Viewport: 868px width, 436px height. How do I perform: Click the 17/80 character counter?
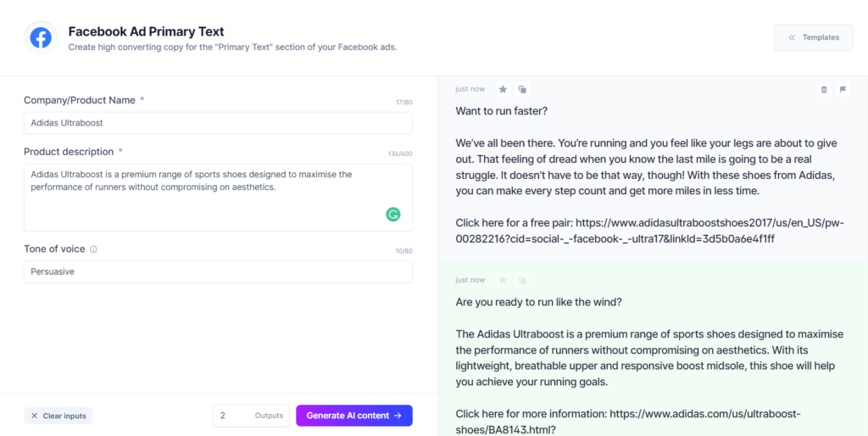coord(404,103)
